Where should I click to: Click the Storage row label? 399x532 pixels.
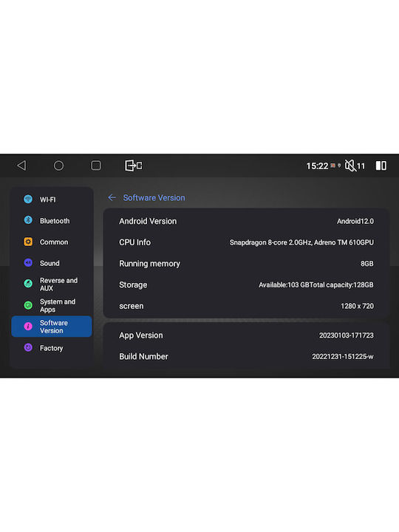(x=133, y=285)
